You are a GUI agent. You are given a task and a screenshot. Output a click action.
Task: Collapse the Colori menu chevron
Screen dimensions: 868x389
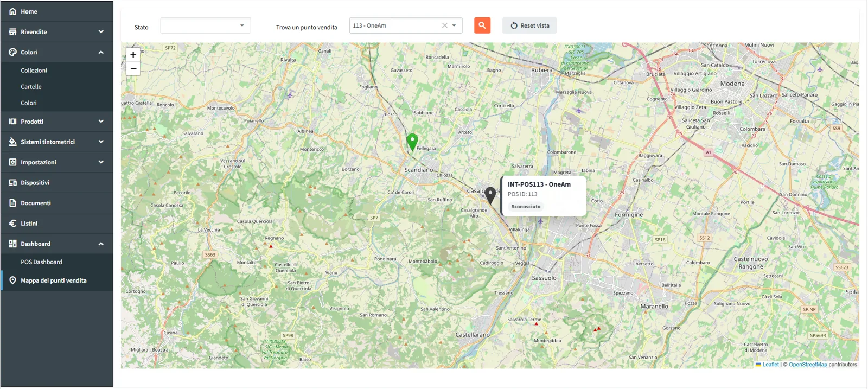point(101,52)
